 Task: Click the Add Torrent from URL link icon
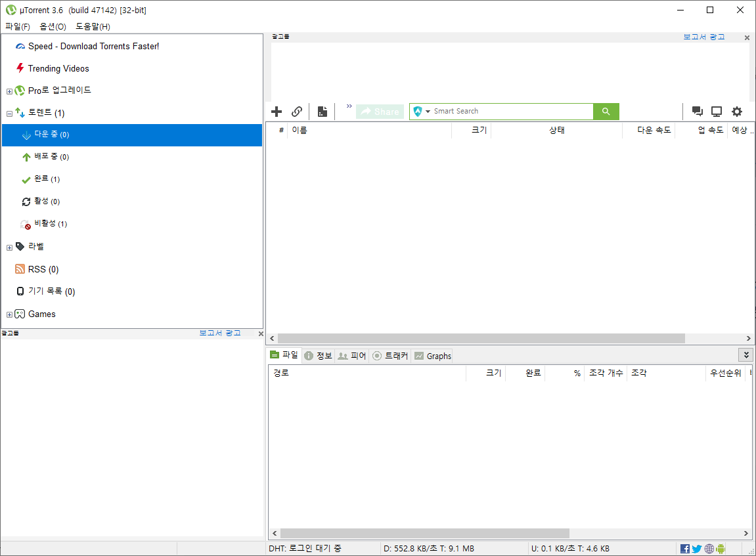click(297, 112)
